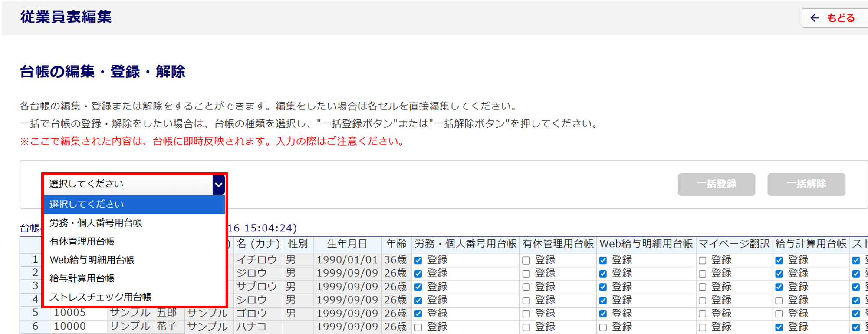Uncheck 労務・個人番号用台帳 for row 1
The image size is (868, 334).
(x=418, y=261)
